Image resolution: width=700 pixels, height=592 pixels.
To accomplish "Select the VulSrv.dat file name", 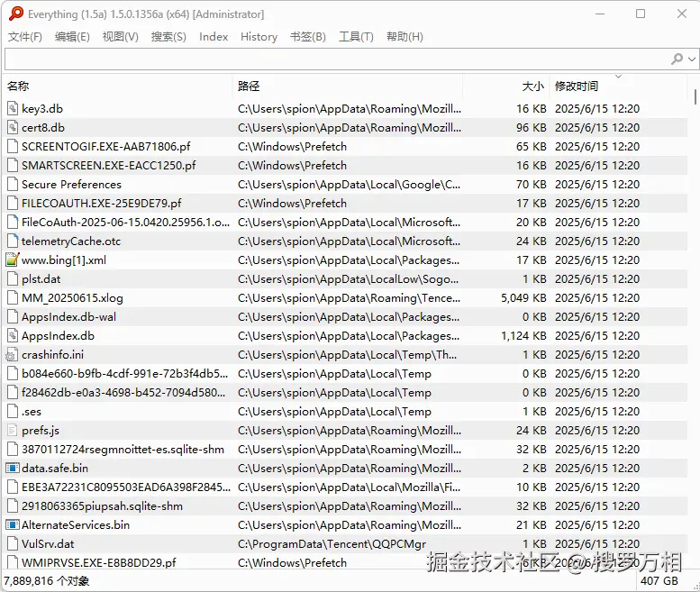I will tap(48, 543).
